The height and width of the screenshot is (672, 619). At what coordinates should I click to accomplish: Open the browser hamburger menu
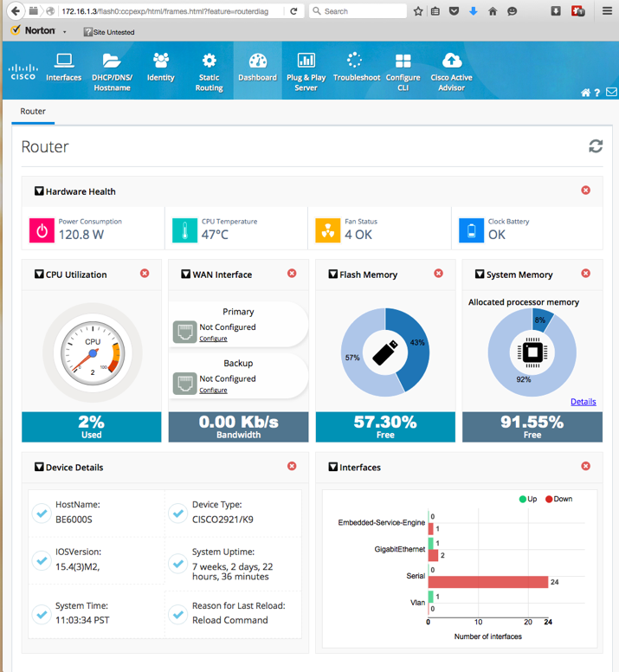coord(607,11)
